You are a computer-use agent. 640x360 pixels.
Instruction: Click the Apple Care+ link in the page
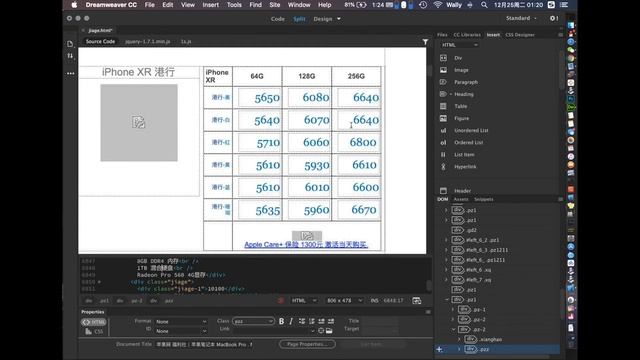[306, 244]
